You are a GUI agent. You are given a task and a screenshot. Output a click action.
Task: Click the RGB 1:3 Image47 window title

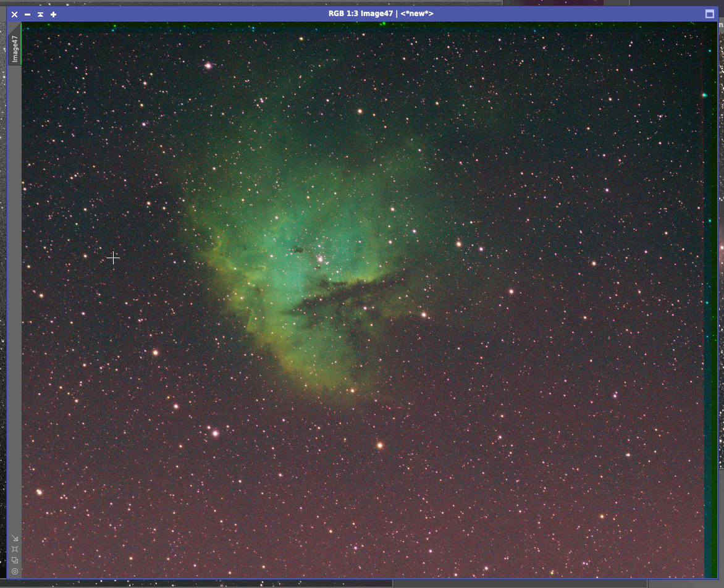pyautogui.click(x=381, y=14)
